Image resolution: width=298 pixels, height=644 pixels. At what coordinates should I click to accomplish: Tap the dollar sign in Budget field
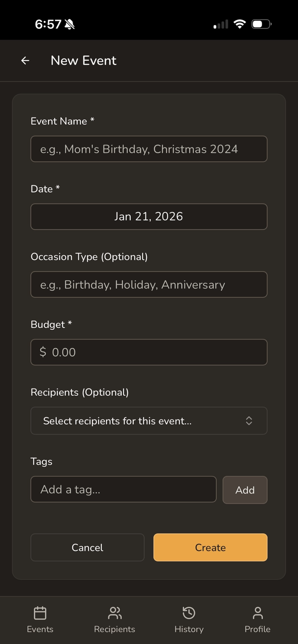(x=43, y=352)
